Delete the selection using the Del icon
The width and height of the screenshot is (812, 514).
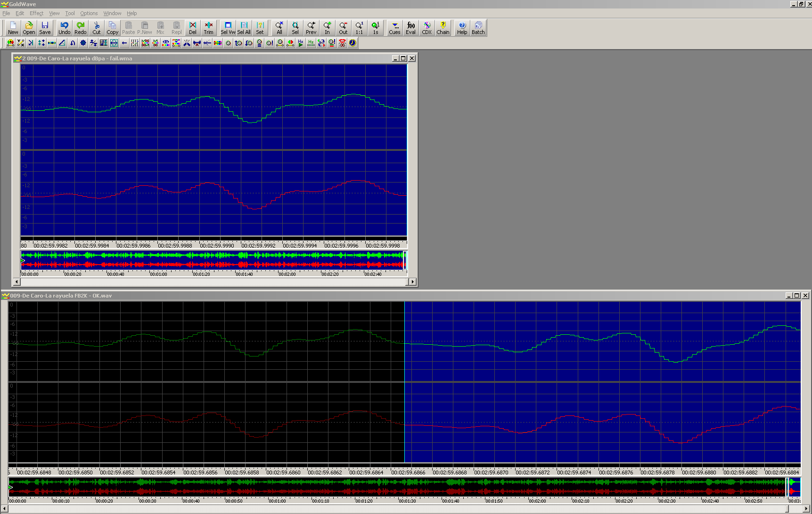click(x=193, y=28)
